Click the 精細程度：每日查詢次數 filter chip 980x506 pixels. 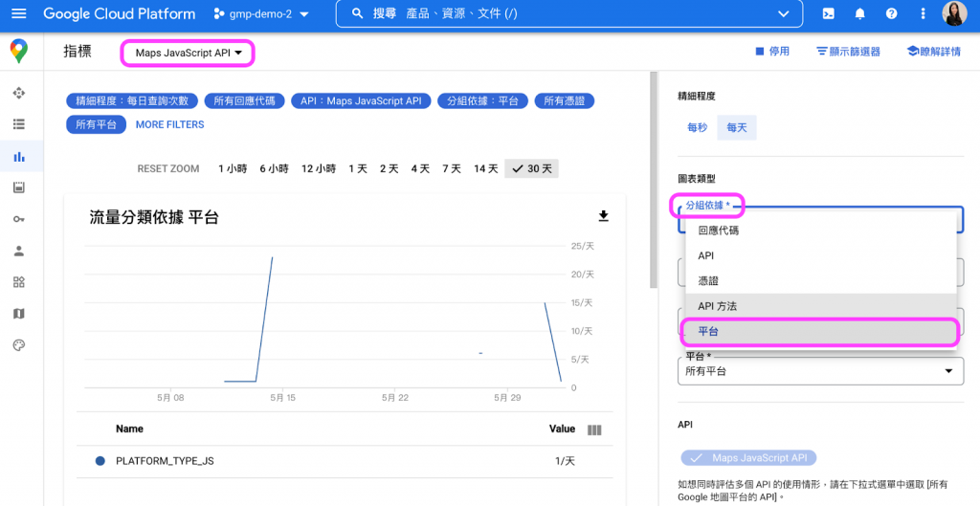coord(132,101)
